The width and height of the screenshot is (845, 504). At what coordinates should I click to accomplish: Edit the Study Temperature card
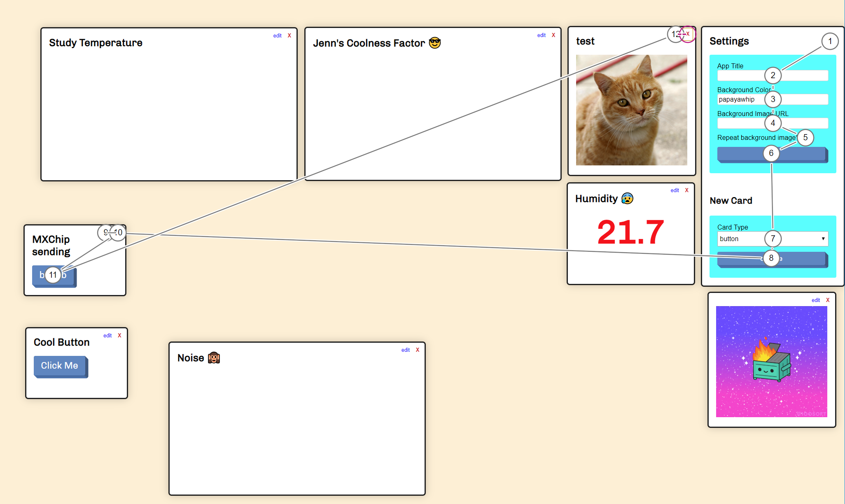277,35
